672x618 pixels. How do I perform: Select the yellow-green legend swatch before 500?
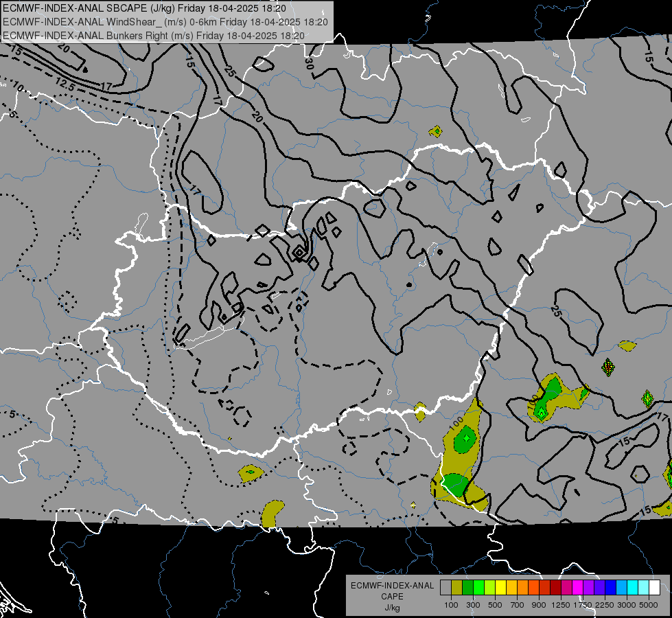[x=489, y=588]
